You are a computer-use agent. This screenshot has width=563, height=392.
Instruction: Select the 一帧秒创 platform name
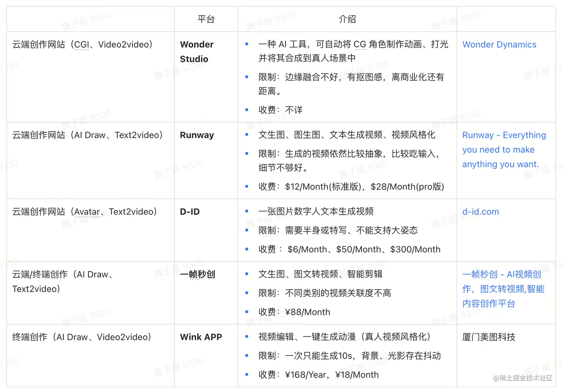tap(198, 274)
